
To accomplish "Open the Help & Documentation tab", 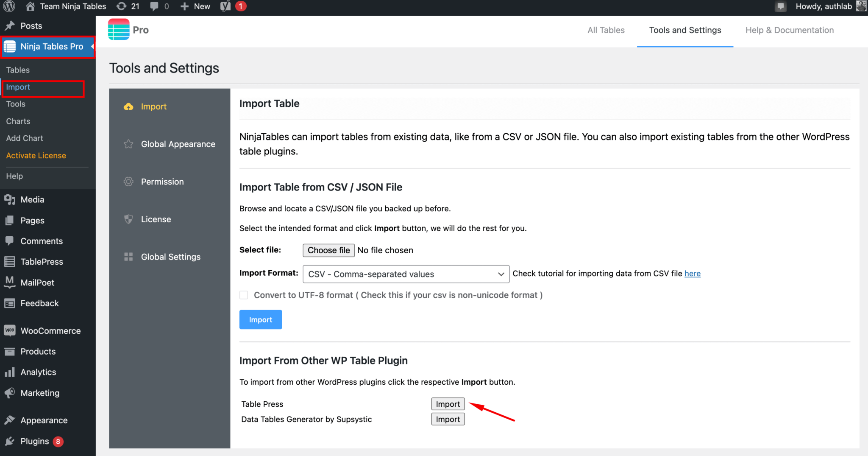I will point(789,30).
